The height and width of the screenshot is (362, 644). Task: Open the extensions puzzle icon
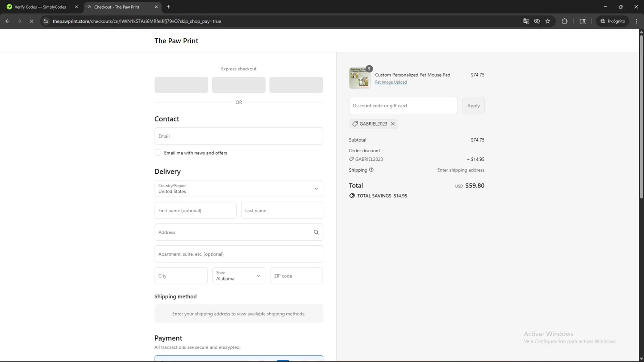click(565, 21)
